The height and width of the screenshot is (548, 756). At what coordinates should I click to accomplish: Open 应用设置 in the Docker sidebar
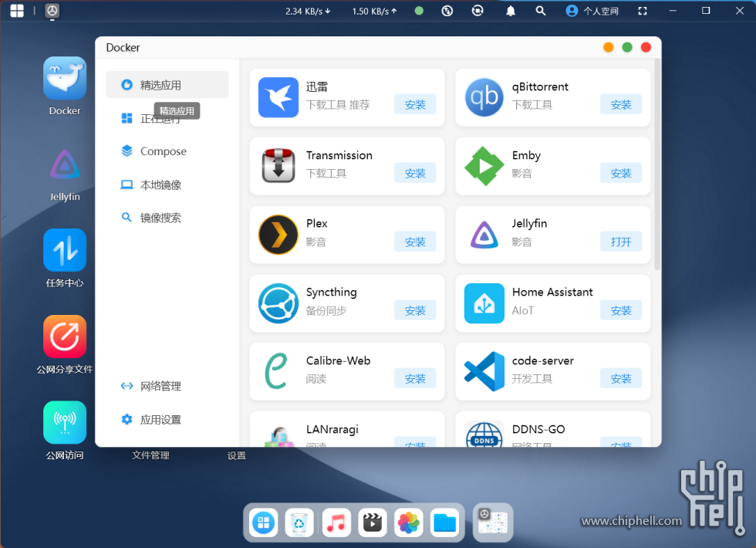(x=160, y=420)
